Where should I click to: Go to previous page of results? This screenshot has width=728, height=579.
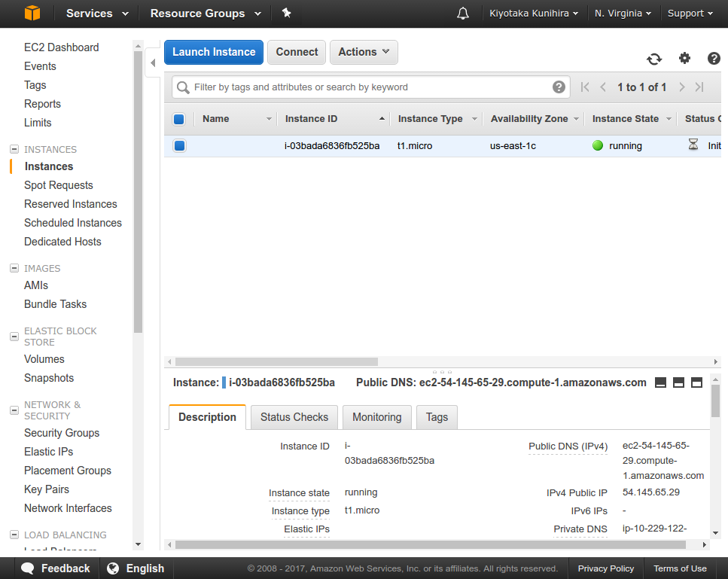pos(603,87)
